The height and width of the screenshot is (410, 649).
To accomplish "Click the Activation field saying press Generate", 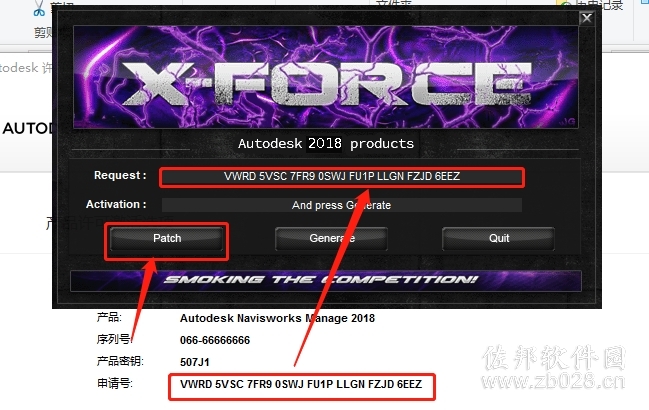I will tap(342, 205).
